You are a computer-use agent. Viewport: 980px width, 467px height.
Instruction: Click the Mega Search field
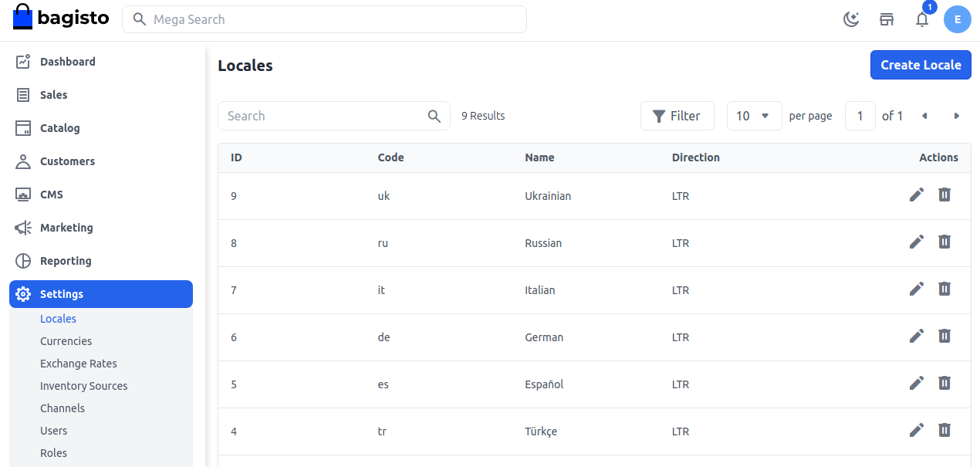tap(324, 19)
